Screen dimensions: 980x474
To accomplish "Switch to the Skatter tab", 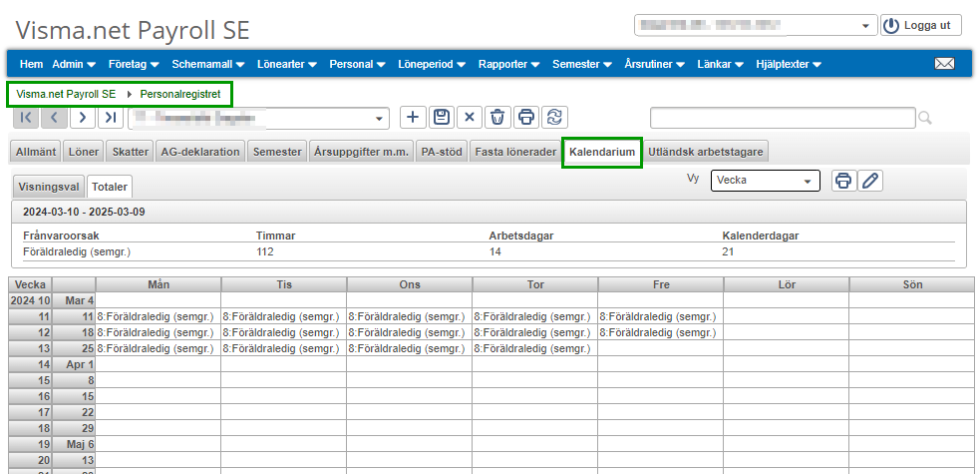I will (130, 152).
